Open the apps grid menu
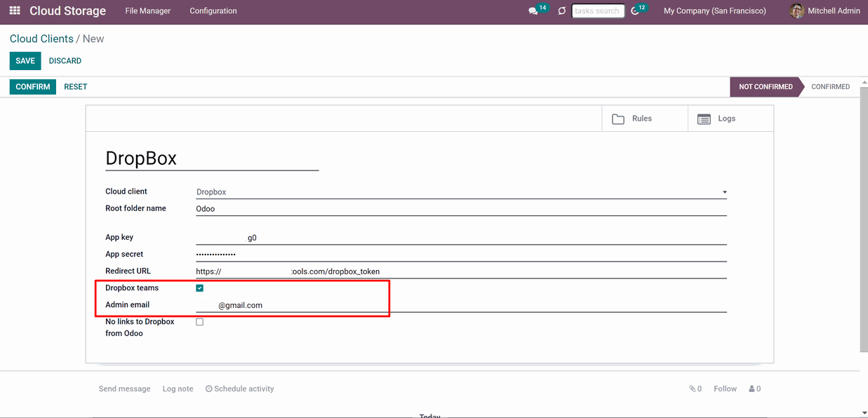Screen dimensions: 868x418 pos(15,11)
